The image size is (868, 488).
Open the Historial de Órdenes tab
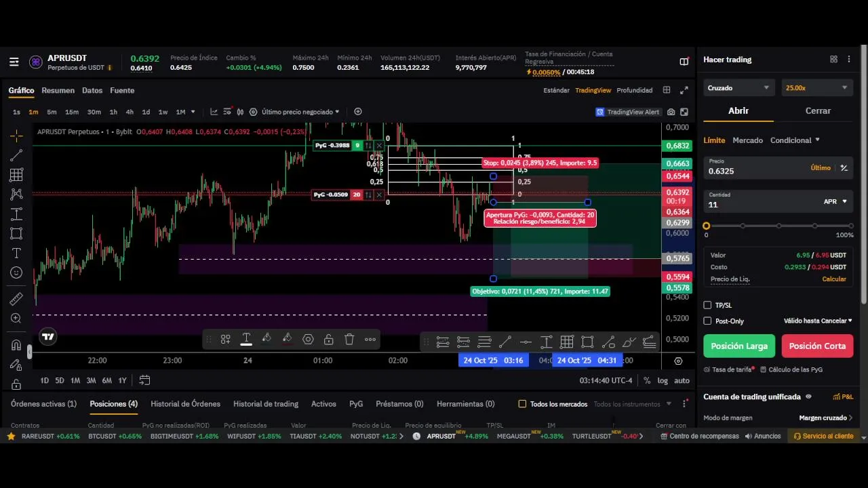click(x=185, y=404)
